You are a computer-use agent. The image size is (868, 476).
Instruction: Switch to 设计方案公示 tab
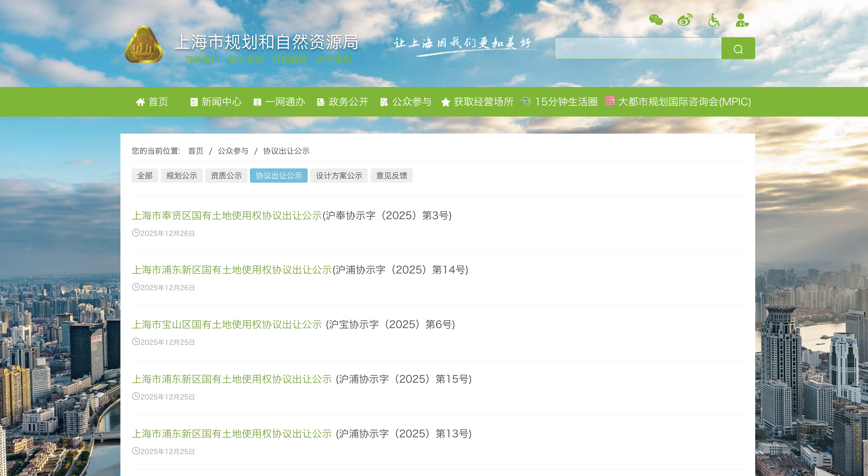click(x=339, y=176)
